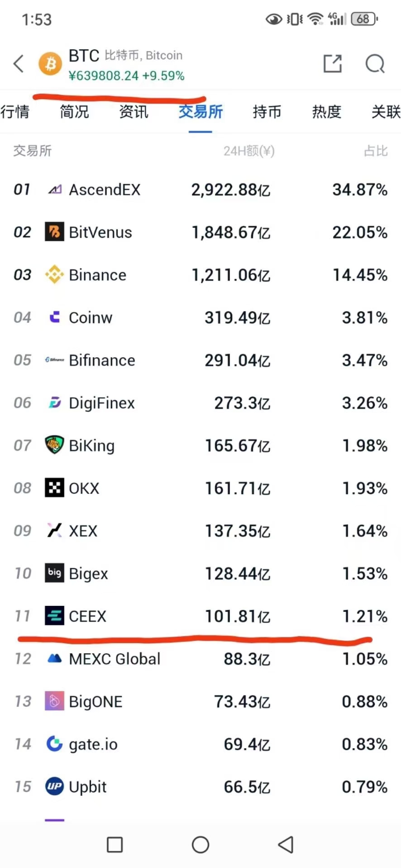Screen dimensions: 401x868
Task: Open the 简况 tab
Action: [74, 112]
